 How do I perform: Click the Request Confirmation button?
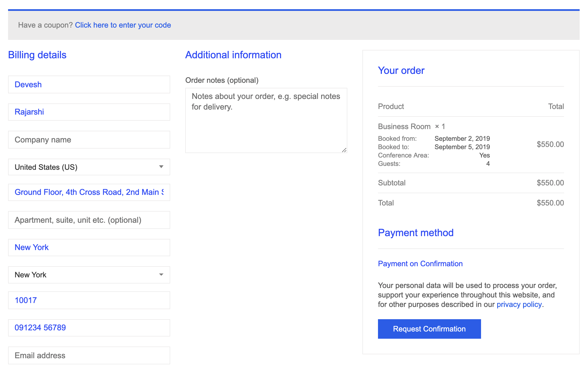click(429, 328)
